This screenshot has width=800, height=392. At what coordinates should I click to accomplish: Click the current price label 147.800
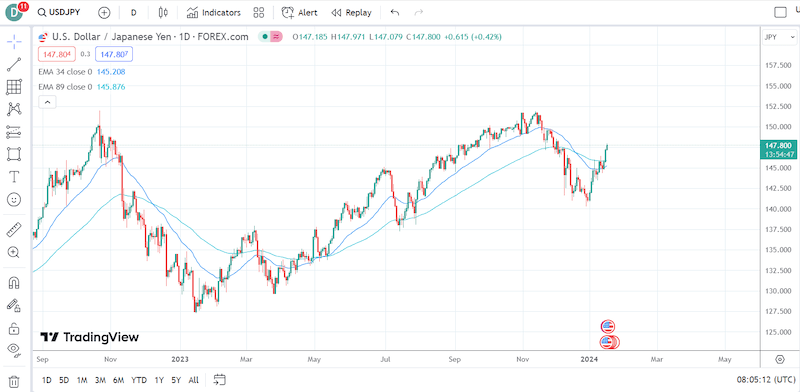coord(777,145)
